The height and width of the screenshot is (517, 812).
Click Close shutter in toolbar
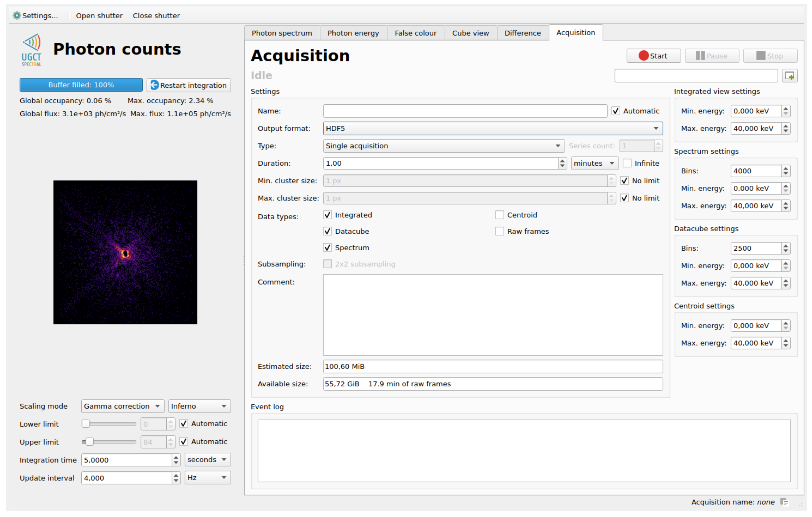click(x=156, y=16)
